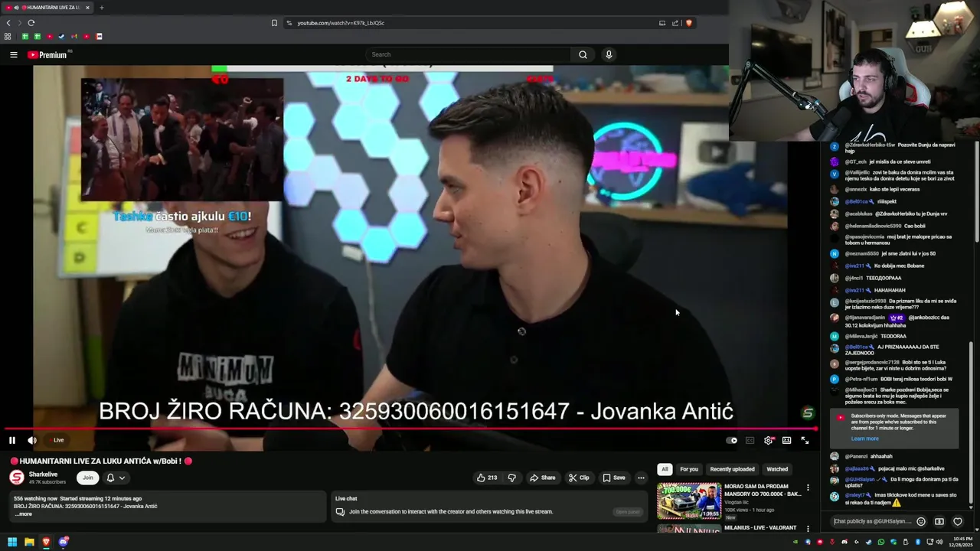
Task: Close the HUMANITARNI LIVE tab
Action: [x=87, y=8]
